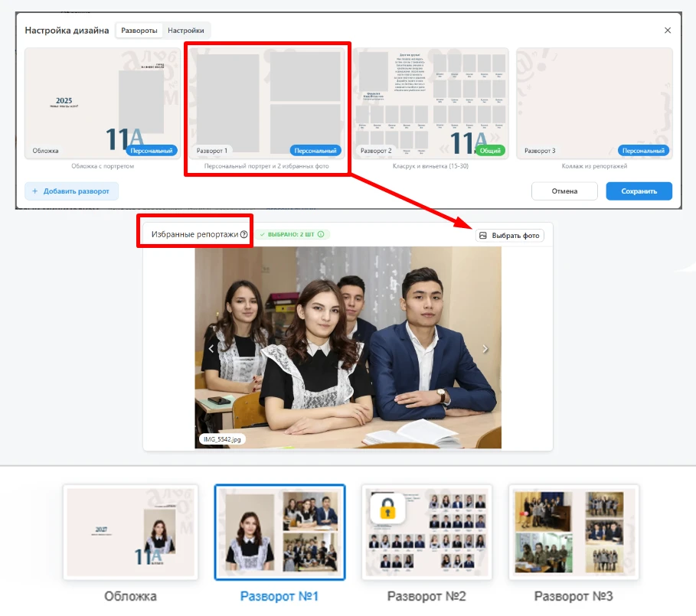Switch to the Развороты tab

coord(139,30)
